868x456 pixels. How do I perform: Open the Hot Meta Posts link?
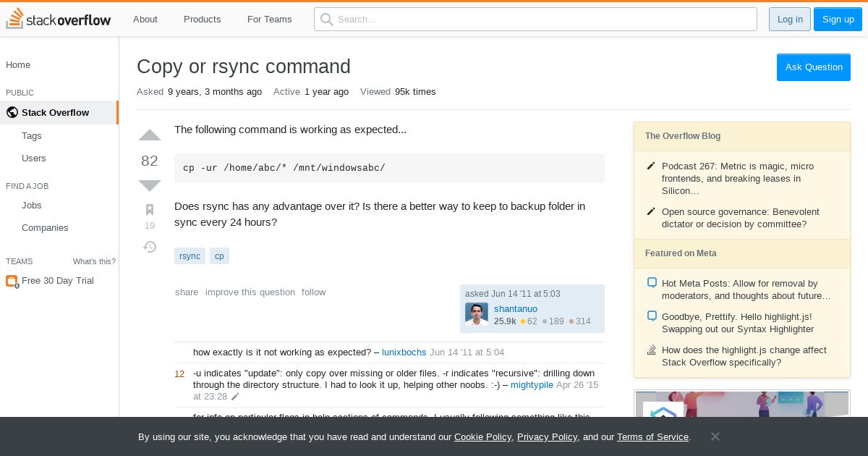click(746, 290)
